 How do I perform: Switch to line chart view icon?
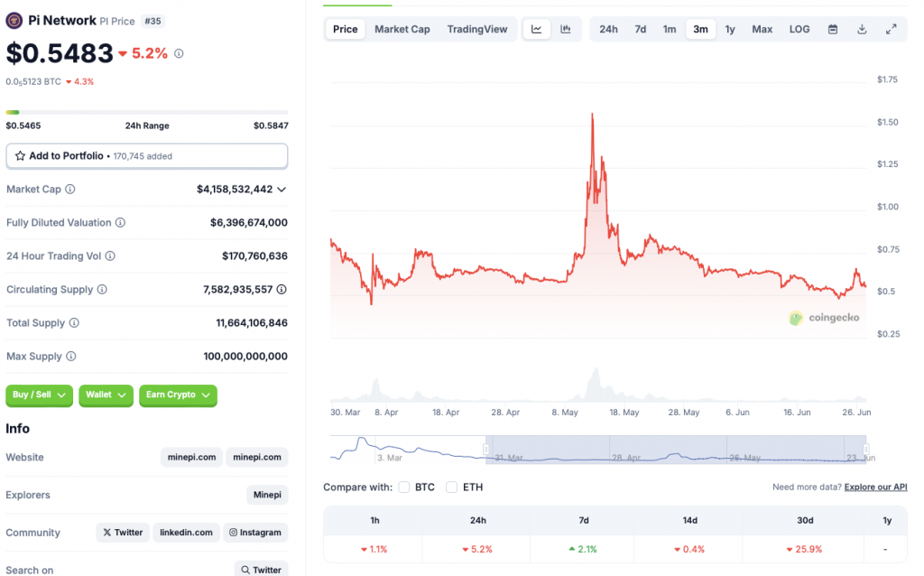536,29
